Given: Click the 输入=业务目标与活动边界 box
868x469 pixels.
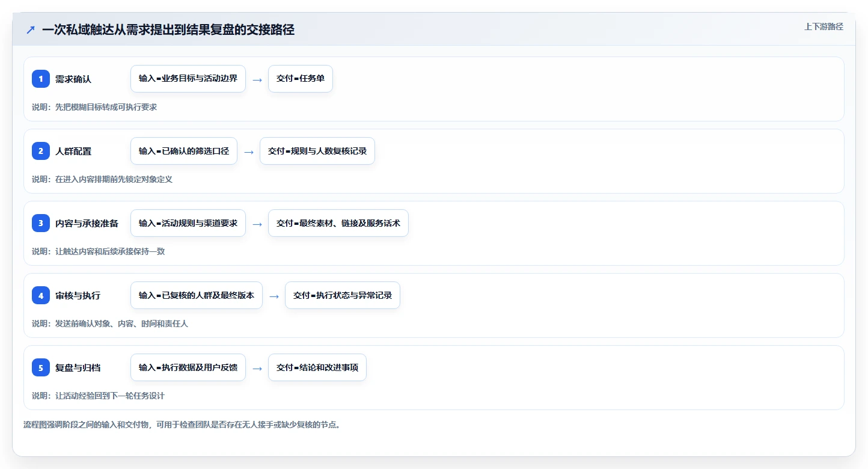Looking at the screenshot, I should click(188, 79).
